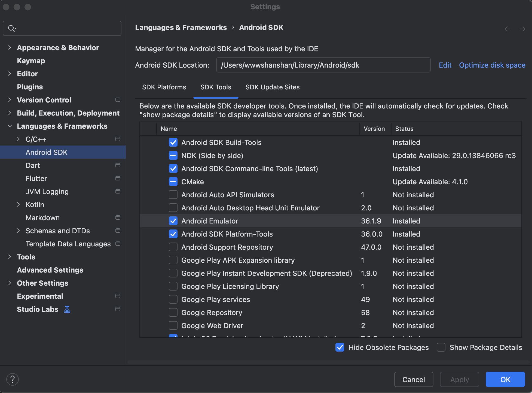Uncheck Android SDK Build-Tools checkbox
This screenshot has width=532, height=393.
(x=173, y=143)
